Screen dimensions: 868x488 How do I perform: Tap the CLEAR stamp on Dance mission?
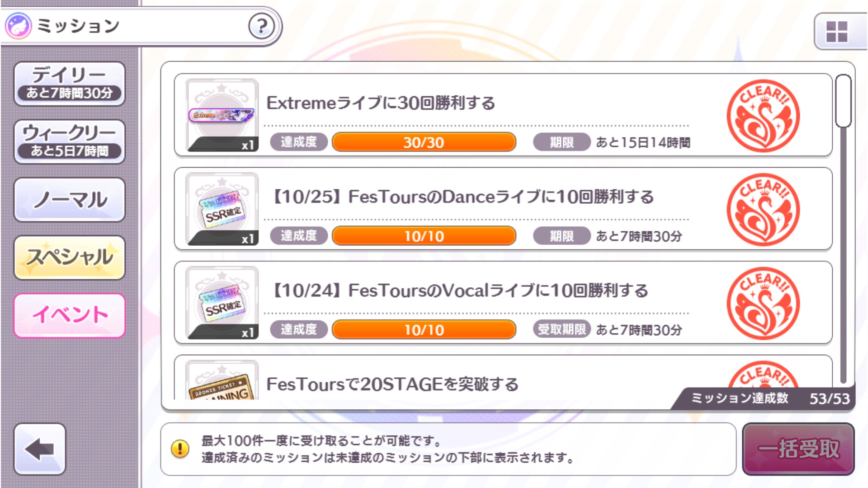(763, 210)
